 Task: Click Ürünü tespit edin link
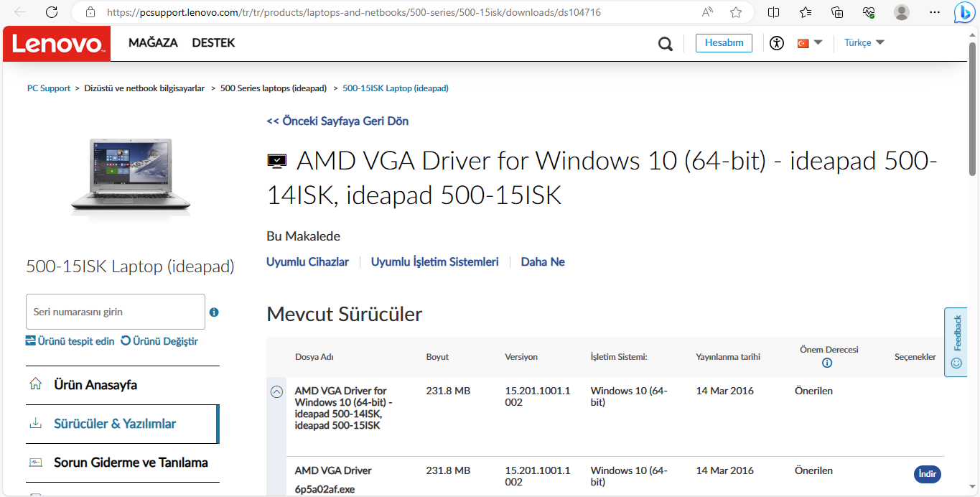click(x=70, y=341)
